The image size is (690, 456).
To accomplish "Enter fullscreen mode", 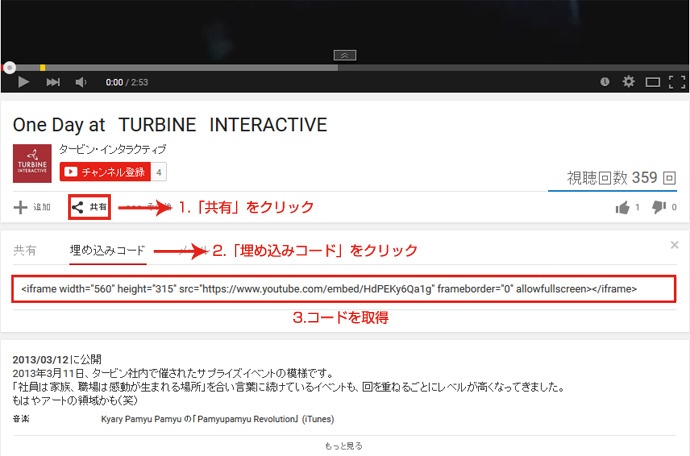I will [x=677, y=82].
